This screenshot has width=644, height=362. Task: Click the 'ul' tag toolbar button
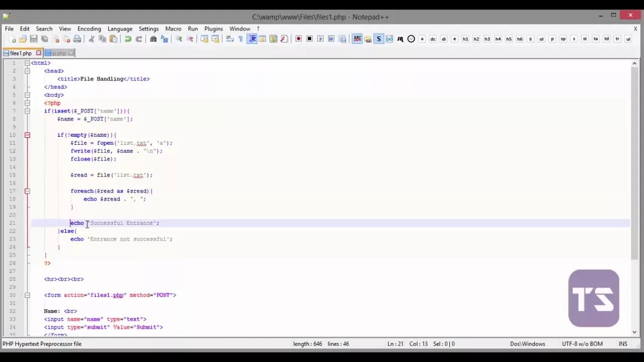[x=628, y=39]
